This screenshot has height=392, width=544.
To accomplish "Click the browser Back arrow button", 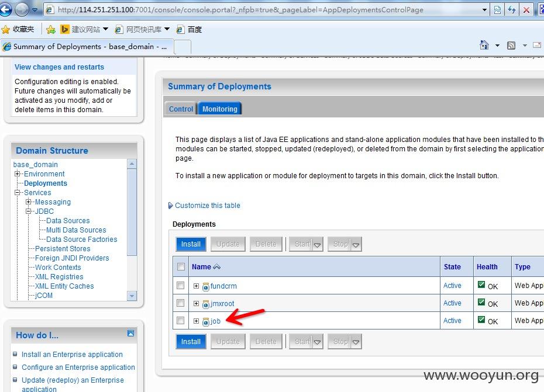I will click(x=5, y=10).
